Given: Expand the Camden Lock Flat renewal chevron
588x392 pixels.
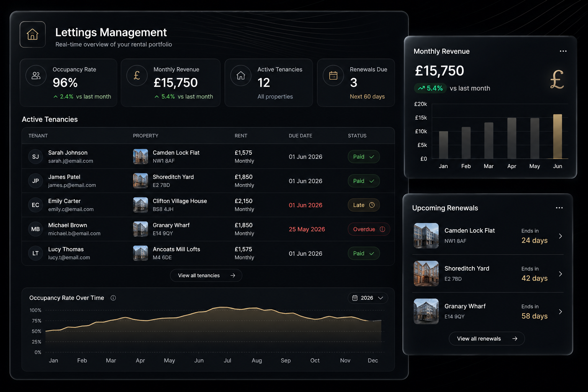Looking at the screenshot, I should click(x=560, y=236).
